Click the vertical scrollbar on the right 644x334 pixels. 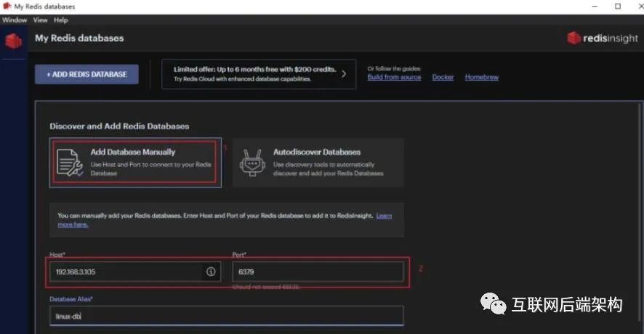pyautogui.click(x=640, y=213)
